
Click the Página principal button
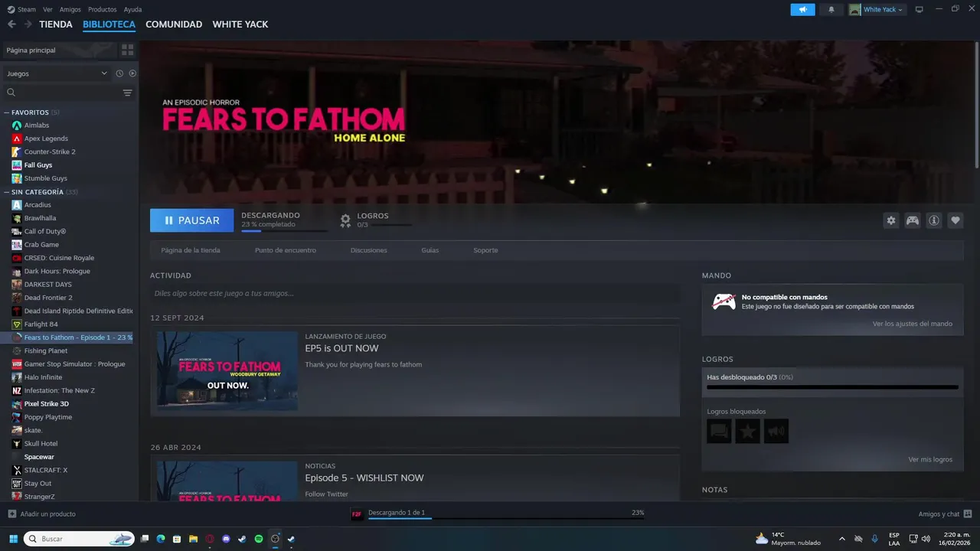[x=58, y=50]
